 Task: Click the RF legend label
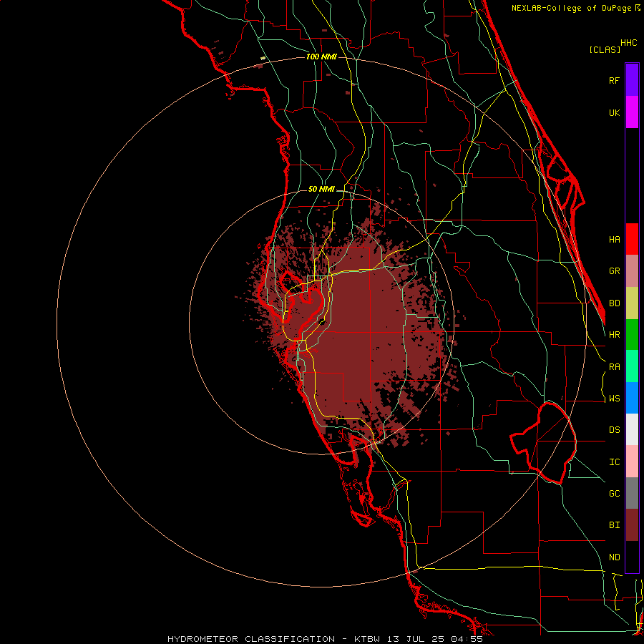pos(614,80)
